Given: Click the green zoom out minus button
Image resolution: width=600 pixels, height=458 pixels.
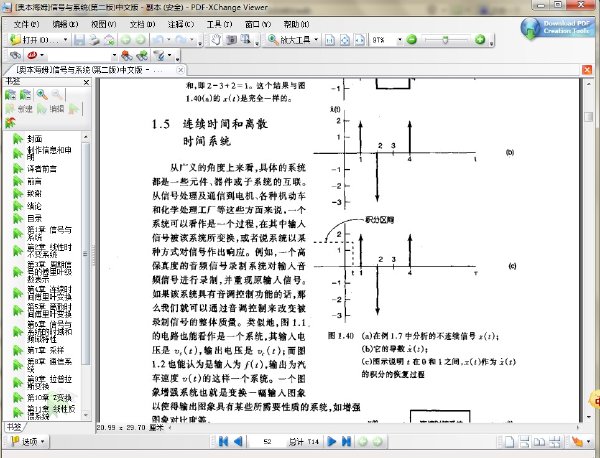Looking at the screenshot, I should (x=412, y=40).
